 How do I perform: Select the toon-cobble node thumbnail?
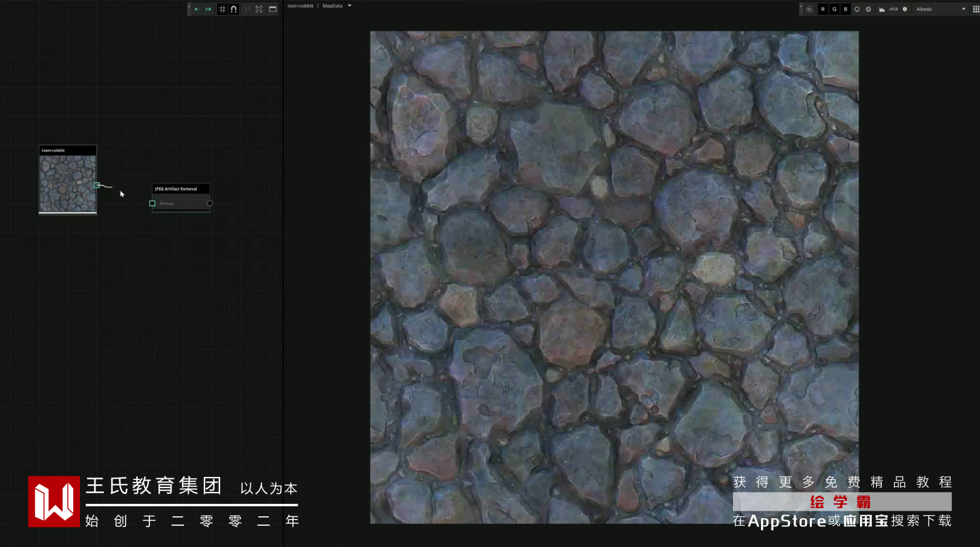pyautogui.click(x=68, y=183)
